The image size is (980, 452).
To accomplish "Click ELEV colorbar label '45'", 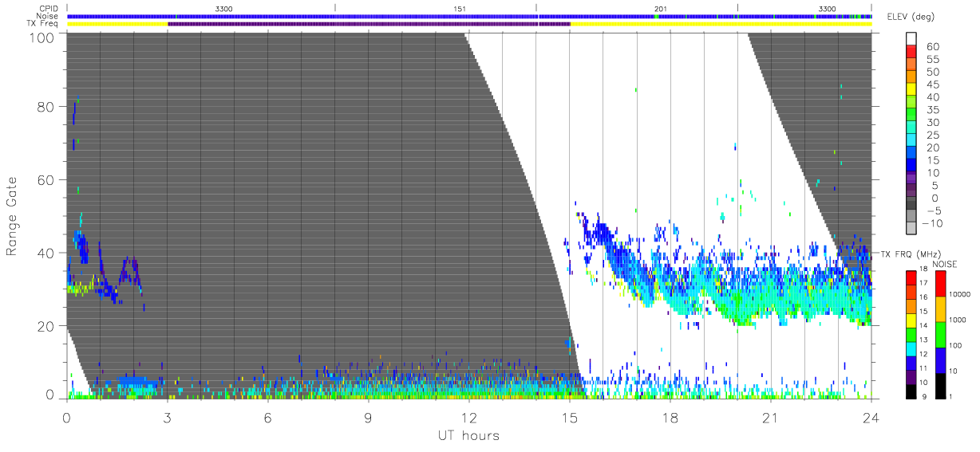I will pos(935,85).
